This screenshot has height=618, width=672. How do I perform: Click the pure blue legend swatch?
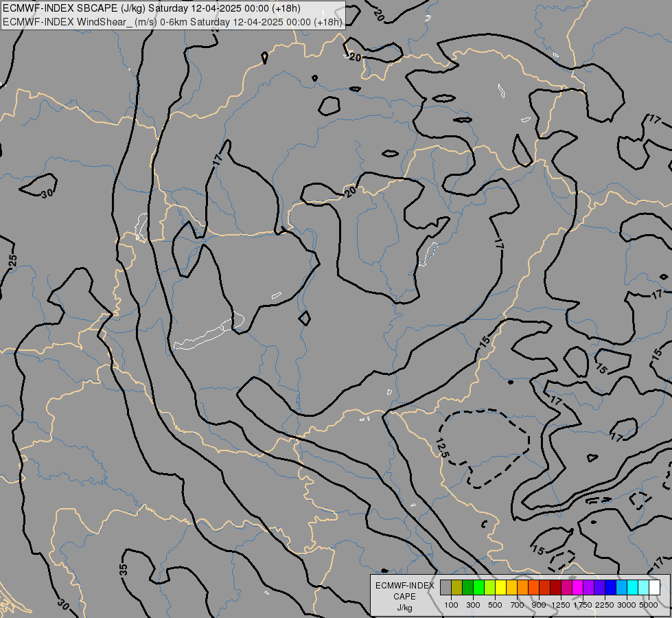point(610,587)
